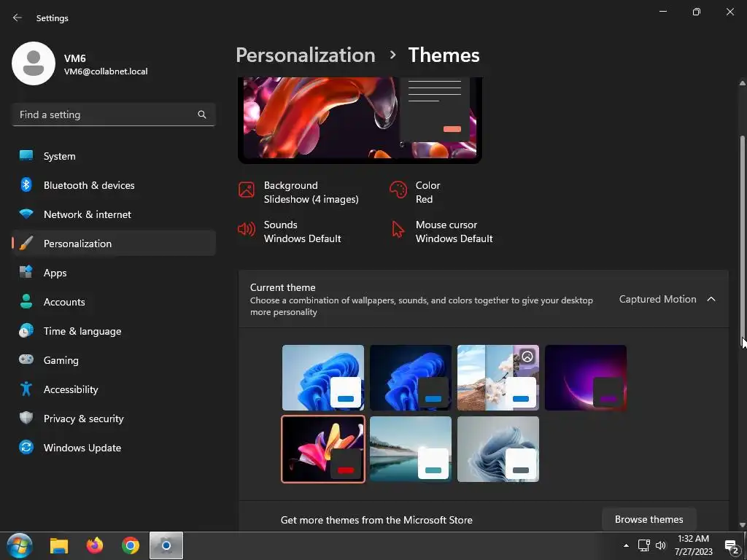Click the Color palette icon
The height and width of the screenshot is (560, 747).
click(398, 190)
